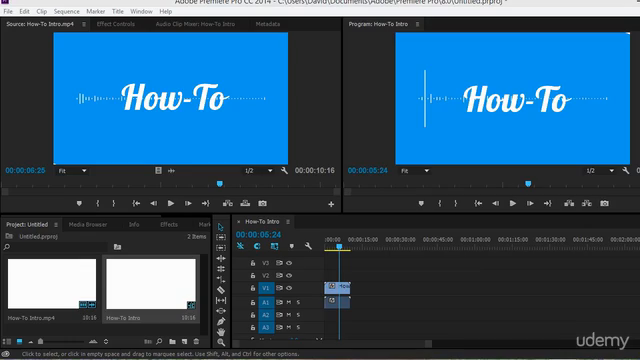
Task: Open the Sequence menu
Action: [67, 11]
